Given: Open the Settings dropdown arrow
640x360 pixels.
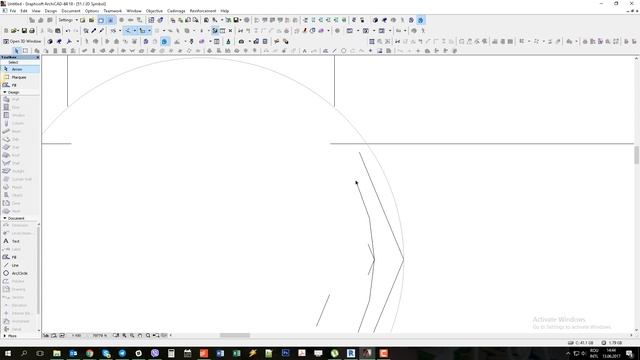Looking at the screenshot, I should pyautogui.click(x=76, y=20).
